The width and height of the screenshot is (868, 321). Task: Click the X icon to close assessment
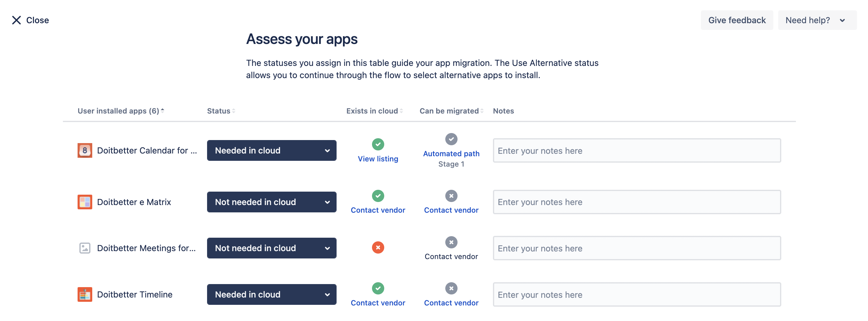click(x=16, y=20)
